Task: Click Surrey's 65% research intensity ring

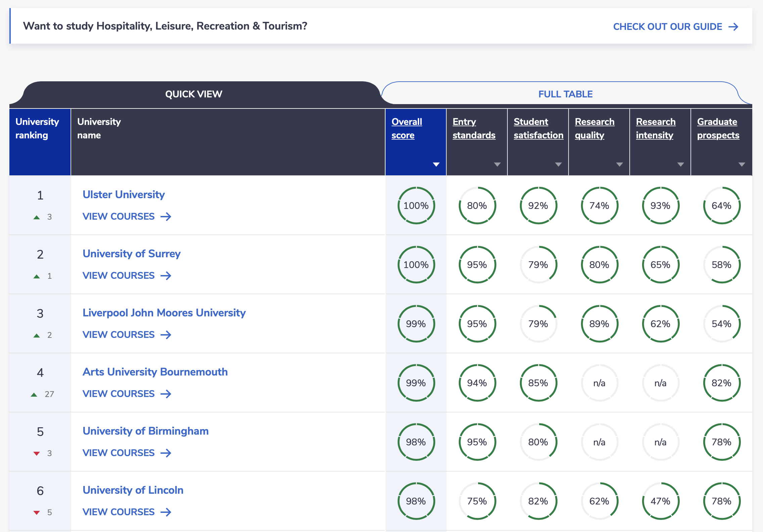Action: (661, 265)
